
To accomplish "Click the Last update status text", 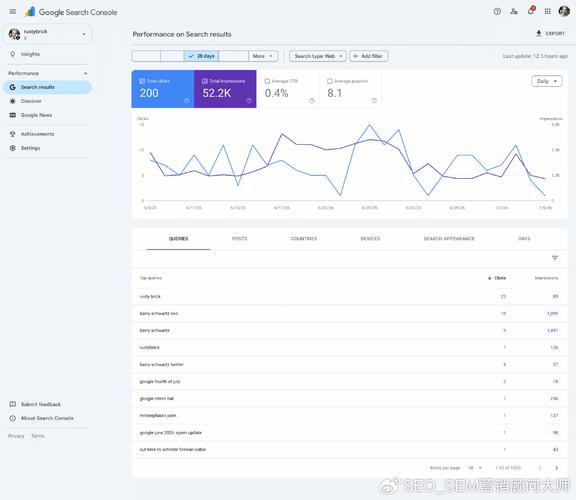I will point(535,56).
